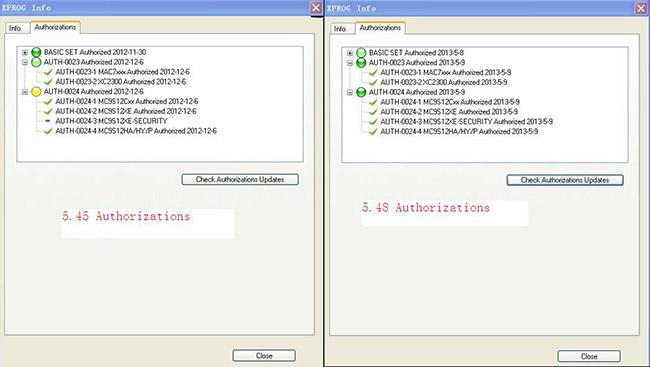The width and height of the screenshot is (650, 367).
Task: Close right XPROG Info window with X
Action: [641, 8]
